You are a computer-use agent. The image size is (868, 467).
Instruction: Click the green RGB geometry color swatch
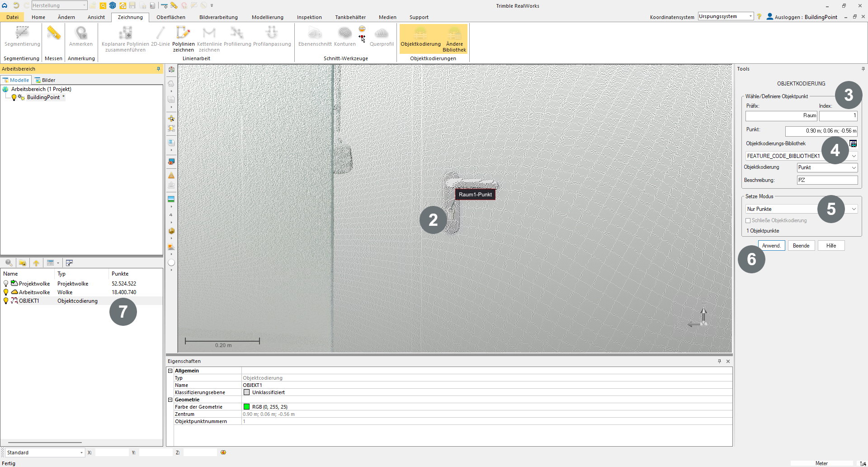pos(246,407)
